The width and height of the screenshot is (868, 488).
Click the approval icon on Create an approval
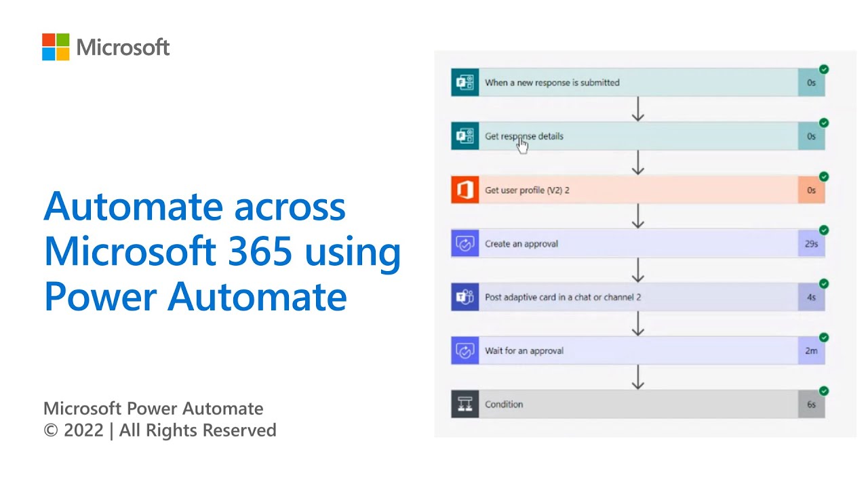point(465,243)
